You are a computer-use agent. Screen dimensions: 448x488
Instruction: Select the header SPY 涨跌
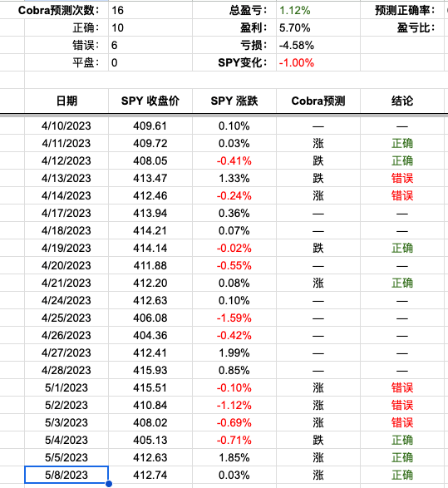tap(234, 101)
